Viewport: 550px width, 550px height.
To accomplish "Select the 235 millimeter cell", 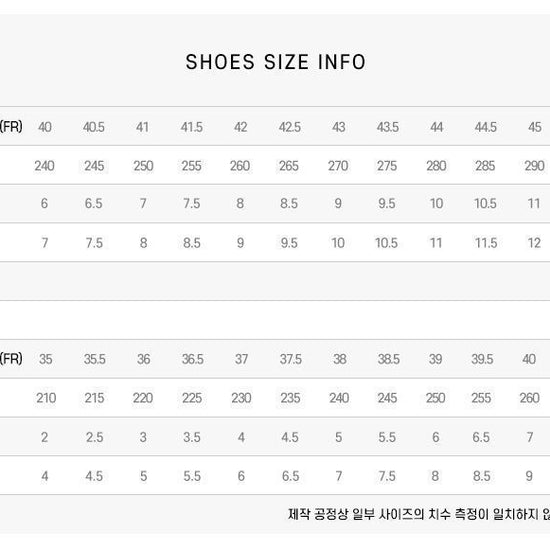I will (x=290, y=398).
